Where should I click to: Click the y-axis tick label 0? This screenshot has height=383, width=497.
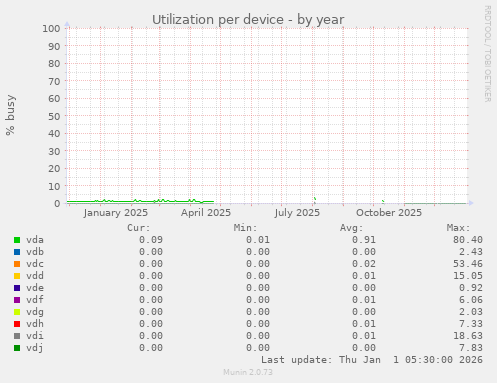coord(57,203)
